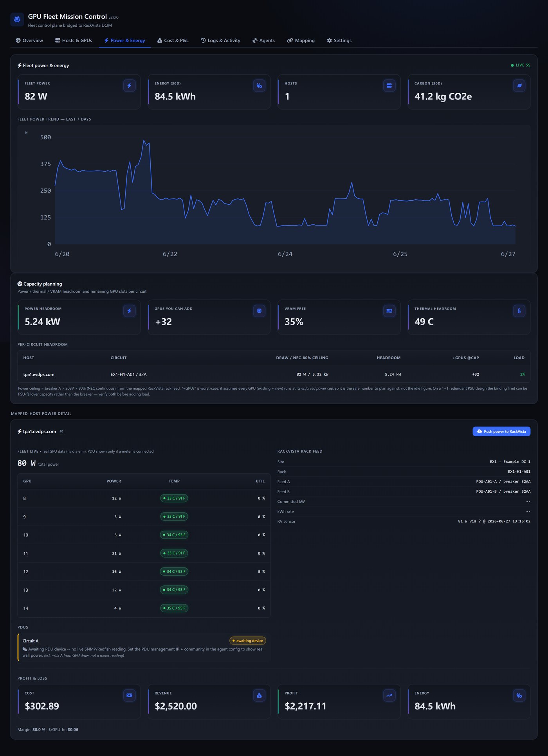548x756 pixels.
Task: Open the Overview tab
Action: (x=29, y=40)
